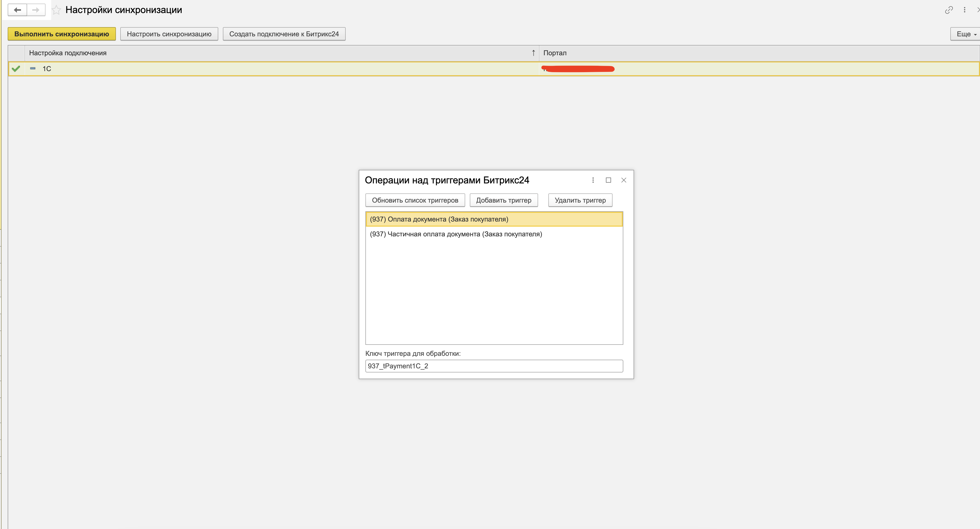
Task: Click the forward navigation arrow
Action: tap(36, 10)
